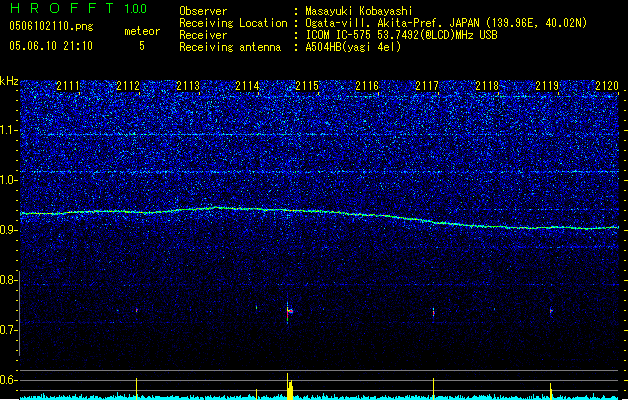Click the 2118 time marker
The image size is (629, 400).
tap(487, 86)
